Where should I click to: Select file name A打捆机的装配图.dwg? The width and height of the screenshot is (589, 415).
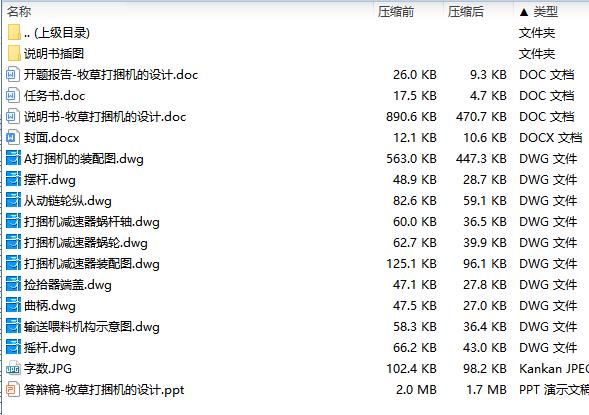(84, 159)
